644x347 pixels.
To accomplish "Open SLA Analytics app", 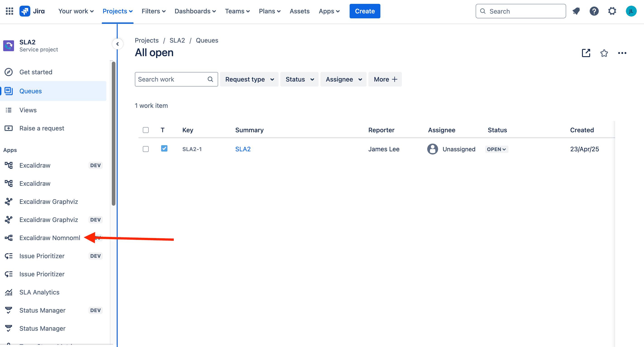I will coord(53,292).
